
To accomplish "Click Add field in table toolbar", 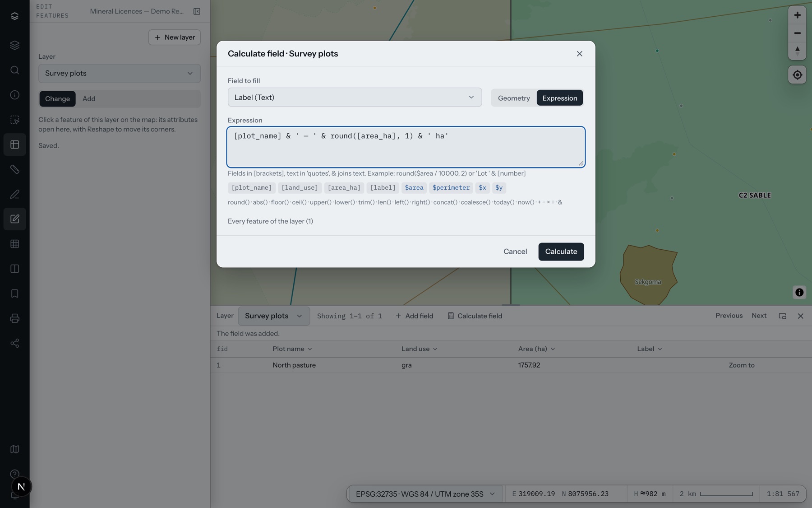I will tap(414, 316).
